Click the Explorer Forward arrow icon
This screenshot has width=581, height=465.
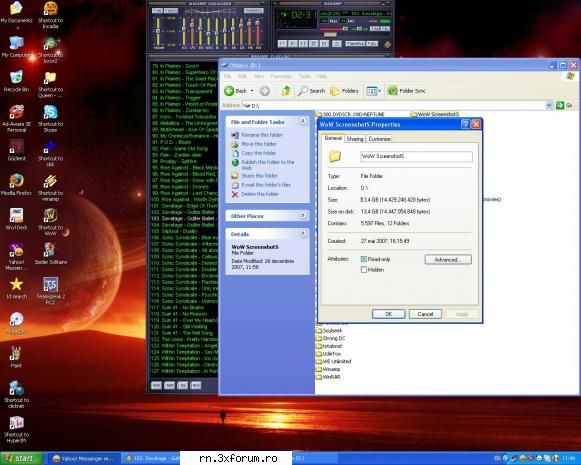pos(264,91)
